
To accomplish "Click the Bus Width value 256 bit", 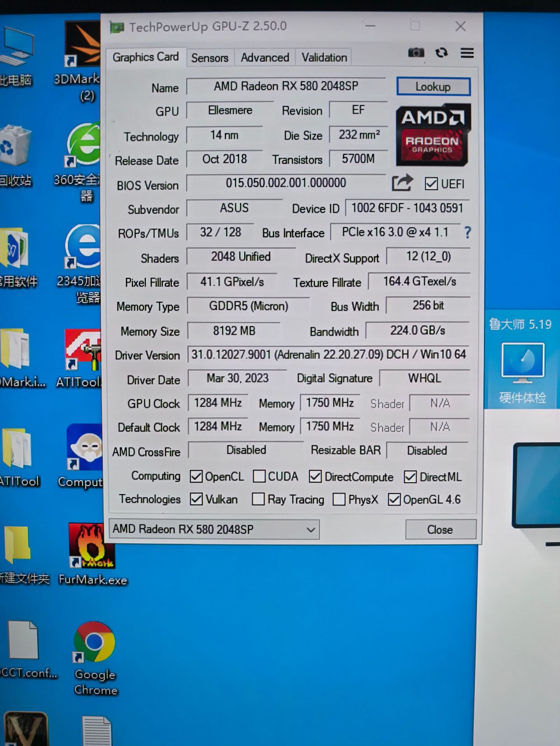I will coord(428,305).
